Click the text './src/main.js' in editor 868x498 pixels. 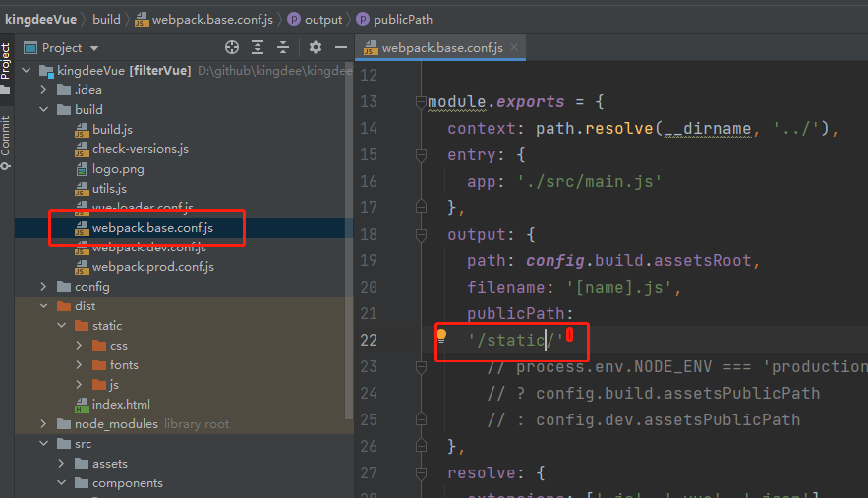(590, 182)
